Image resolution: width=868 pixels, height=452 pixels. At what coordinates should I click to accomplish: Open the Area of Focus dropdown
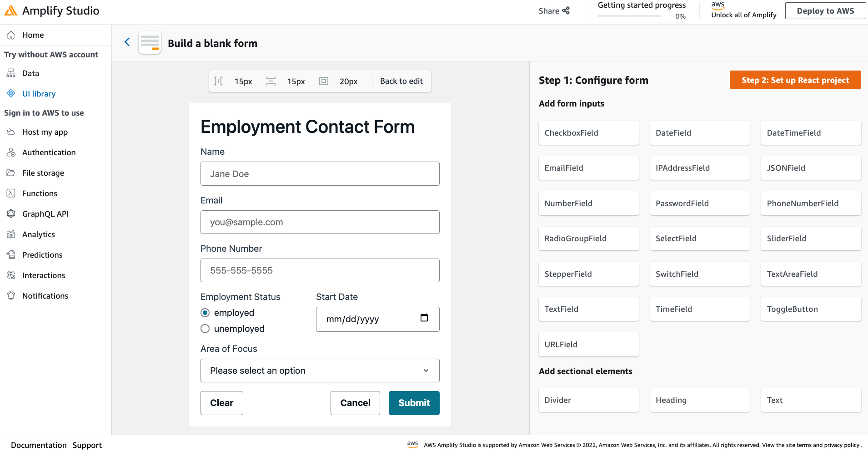tap(320, 371)
